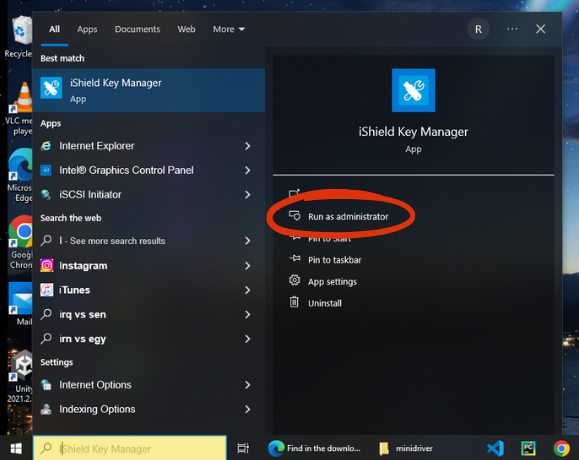Click the Uninstall trash icon
This screenshot has width=579, height=460.
coord(294,302)
